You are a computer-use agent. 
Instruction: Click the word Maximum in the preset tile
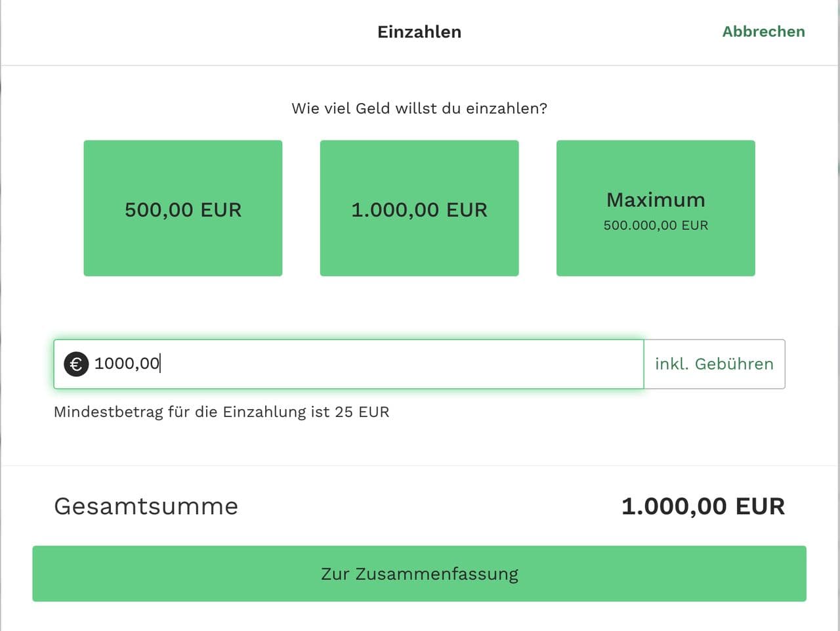(656, 200)
